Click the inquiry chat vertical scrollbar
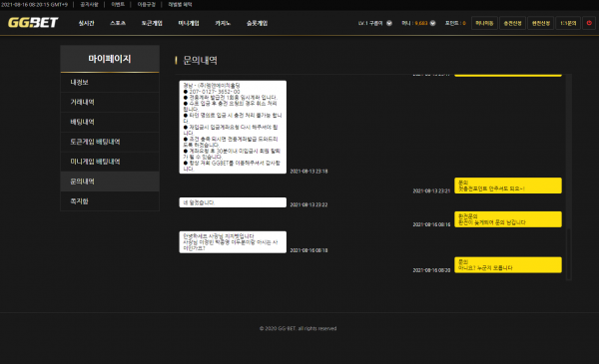This screenshot has height=364, width=599. tap(569, 178)
